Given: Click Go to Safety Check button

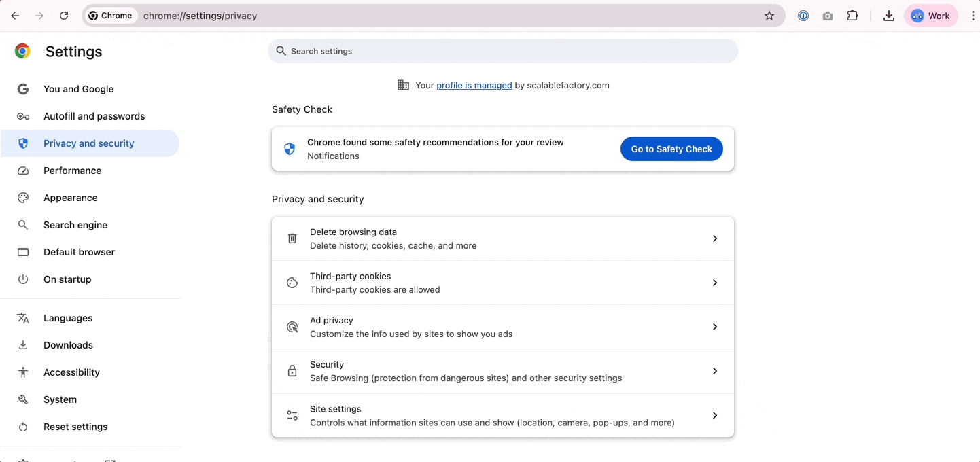Looking at the screenshot, I should tap(671, 149).
